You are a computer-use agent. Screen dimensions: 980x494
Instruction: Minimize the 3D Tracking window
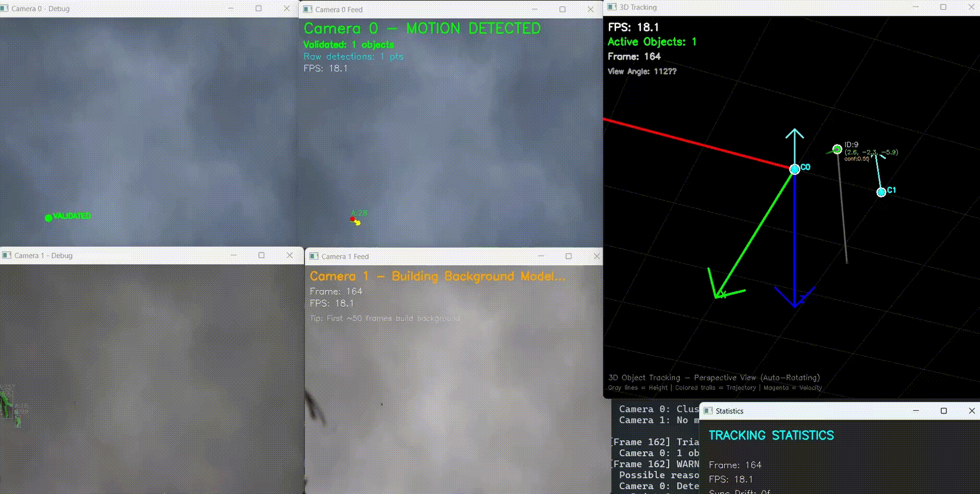[x=915, y=7]
